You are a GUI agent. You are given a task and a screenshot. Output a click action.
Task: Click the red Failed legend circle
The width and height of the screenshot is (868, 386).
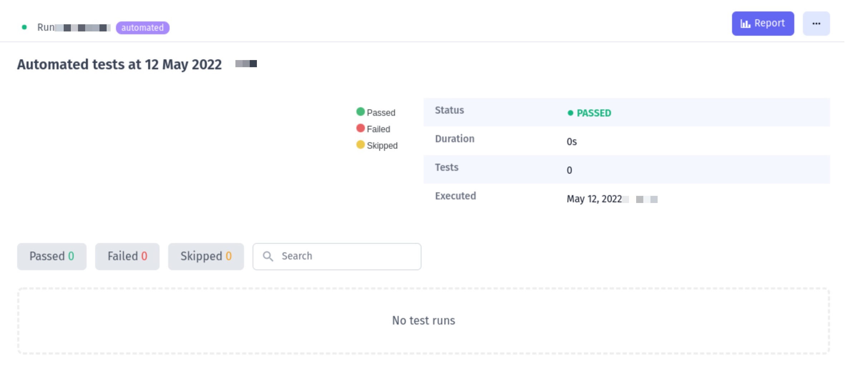[x=360, y=128]
